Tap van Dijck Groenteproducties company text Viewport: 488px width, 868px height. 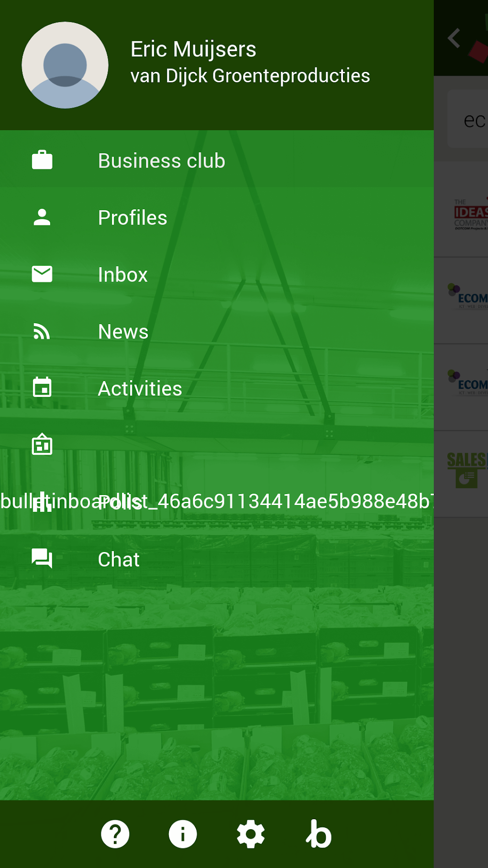pyautogui.click(x=250, y=76)
